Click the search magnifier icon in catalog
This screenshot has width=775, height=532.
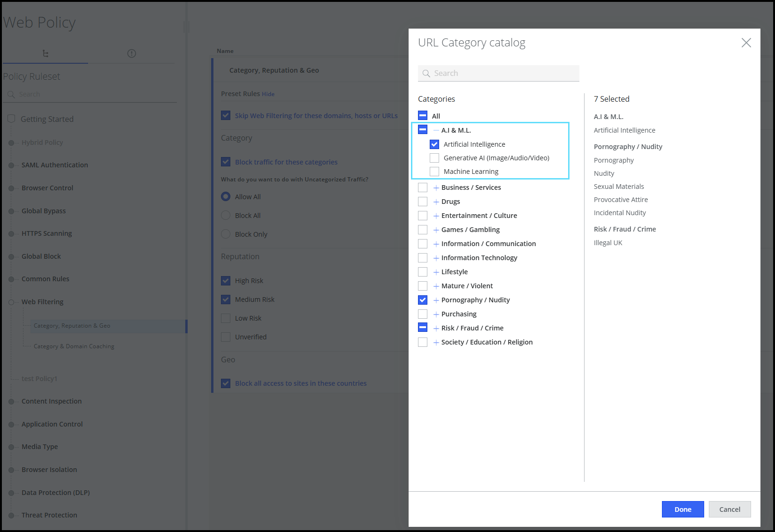click(x=426, y=74)
